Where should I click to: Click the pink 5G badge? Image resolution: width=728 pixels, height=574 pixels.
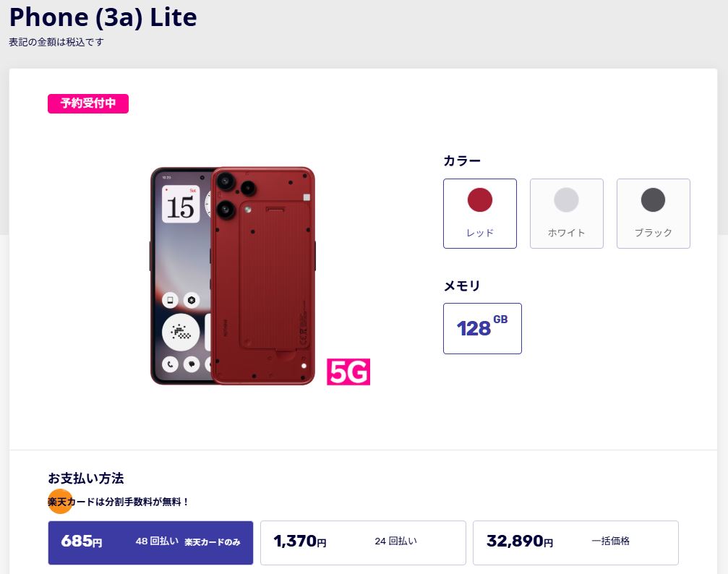[x=348, y=371]
